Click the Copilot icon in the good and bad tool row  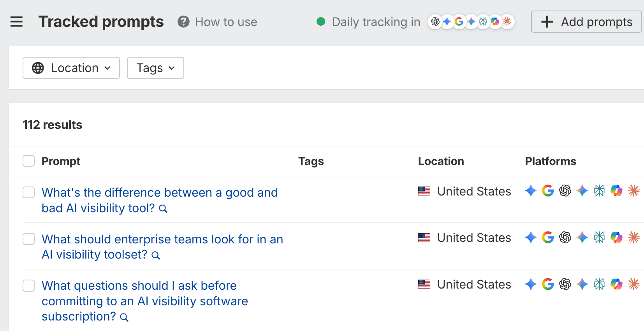pos(616,191)
